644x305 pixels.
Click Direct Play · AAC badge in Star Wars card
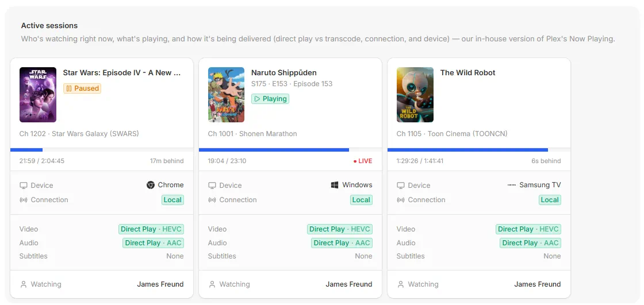153,242
